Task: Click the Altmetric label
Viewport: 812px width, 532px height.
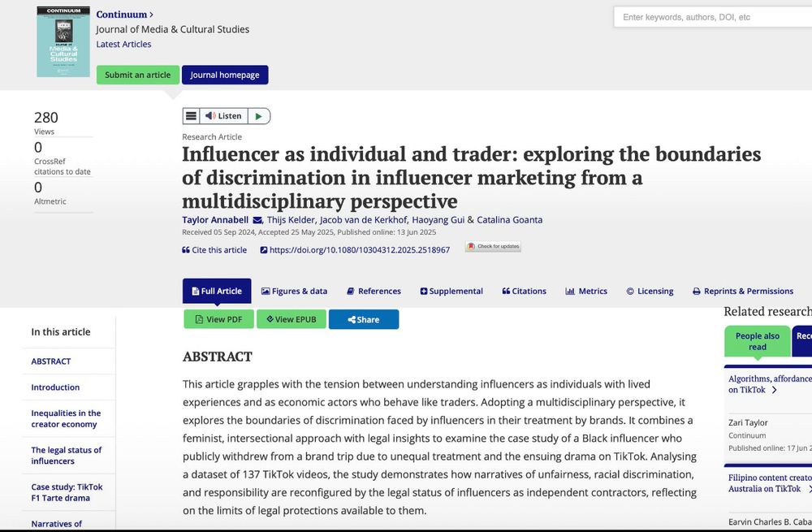Action: 50,201
